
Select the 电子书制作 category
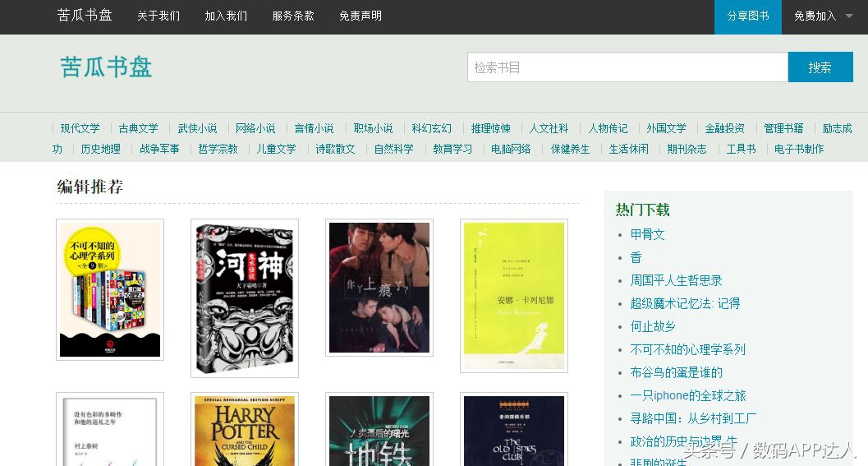tap(799, 149)
